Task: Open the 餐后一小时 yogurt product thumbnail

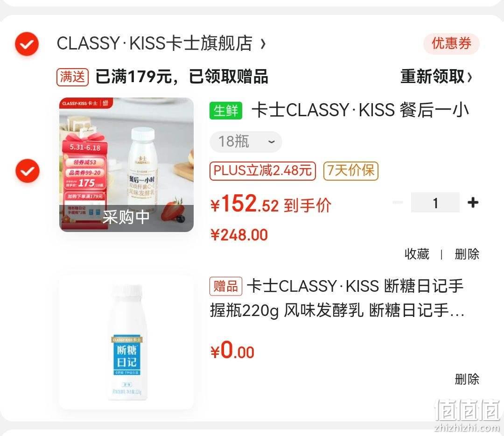Action: click(126, 165)
